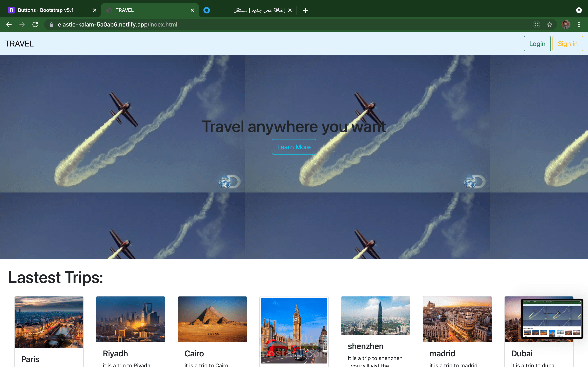Screen dimensions: 588x367
Task: Open a new tab with the plus button
Action: click(305, 10)
